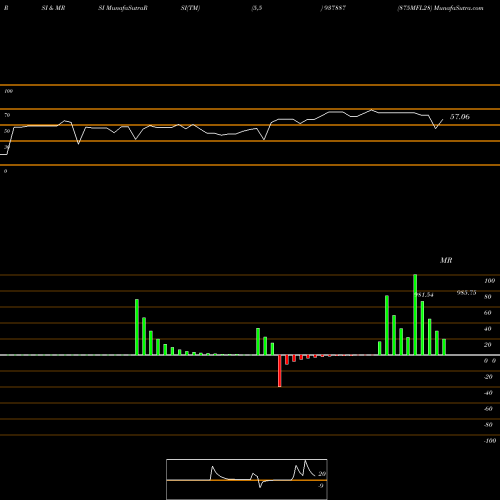The width and height of the screenshot is (500, 500).
Task: Click the '-80' label on MR axis
Action: click(x=488, y=425)
